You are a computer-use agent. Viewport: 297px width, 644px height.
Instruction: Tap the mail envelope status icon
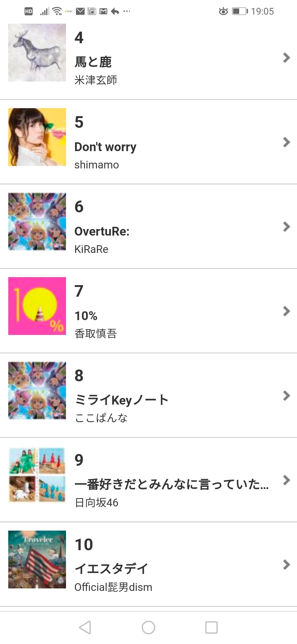pos(80,11)
